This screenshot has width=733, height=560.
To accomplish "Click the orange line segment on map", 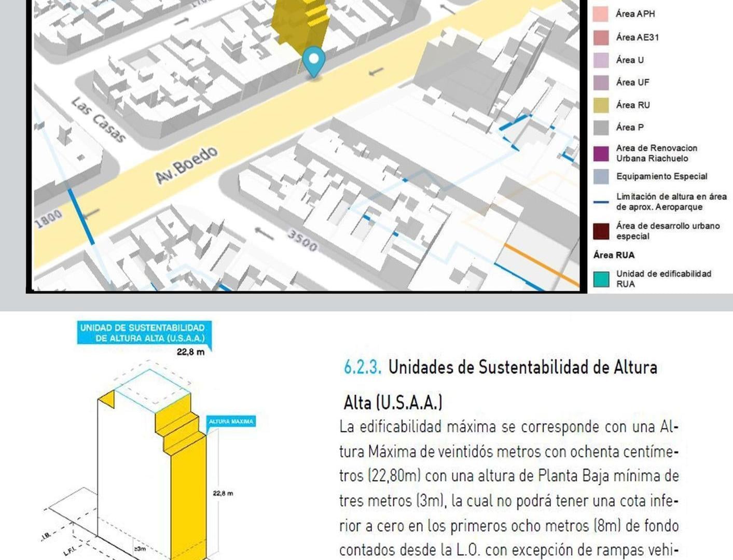I will coord(541,264).
